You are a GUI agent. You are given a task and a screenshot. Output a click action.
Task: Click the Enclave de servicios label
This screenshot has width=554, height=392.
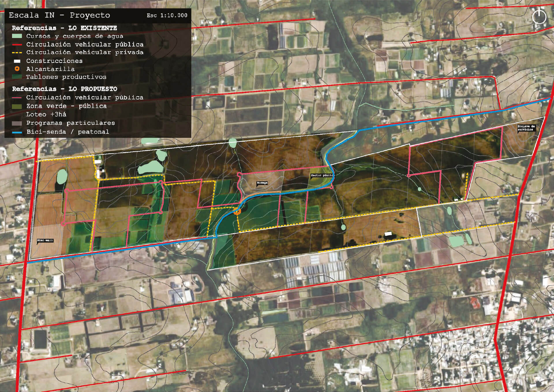pos(526,128)
